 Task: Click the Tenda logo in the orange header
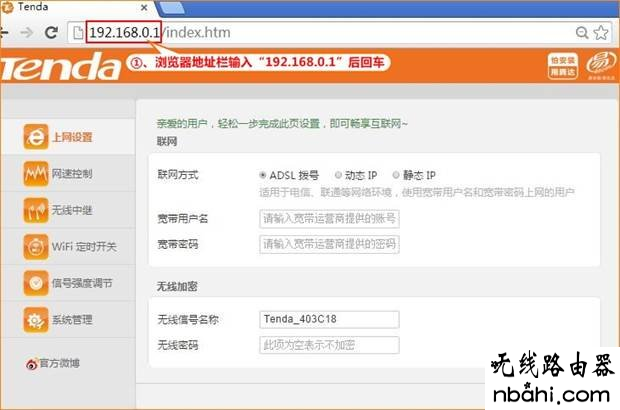pos(60,66)
